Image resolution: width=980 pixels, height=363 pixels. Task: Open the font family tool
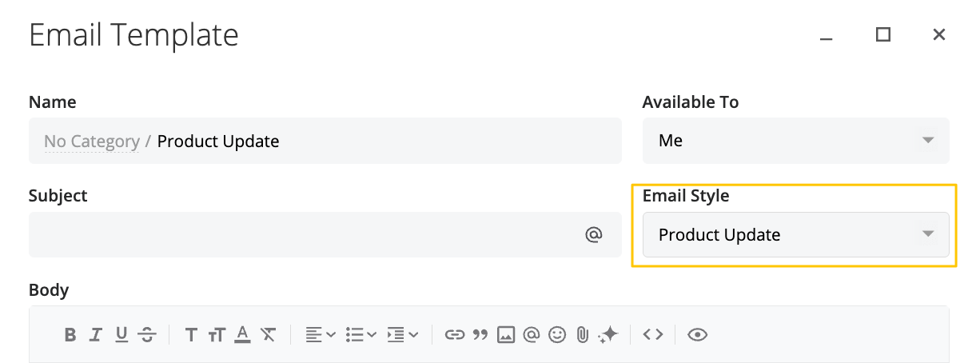(191, 335)
